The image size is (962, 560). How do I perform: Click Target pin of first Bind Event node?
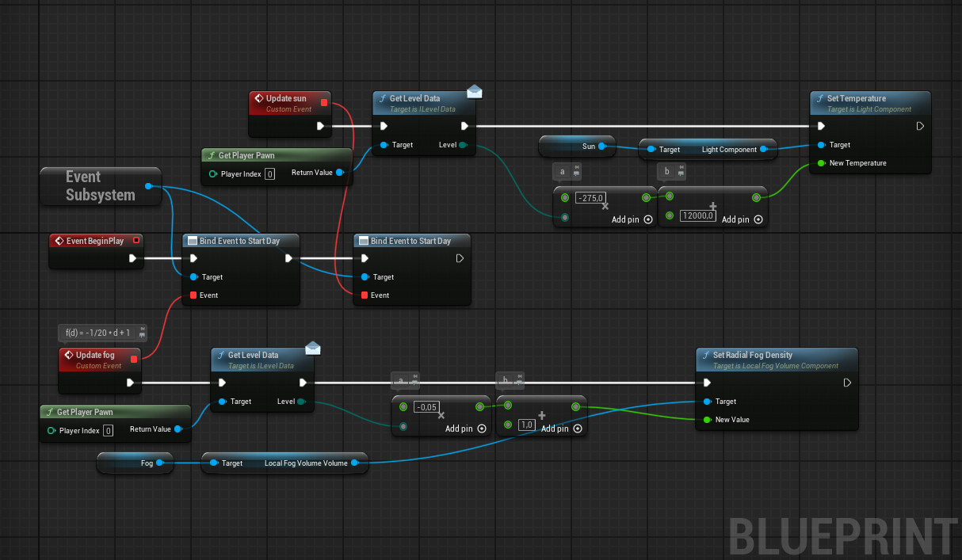click(x=194, y=277)
